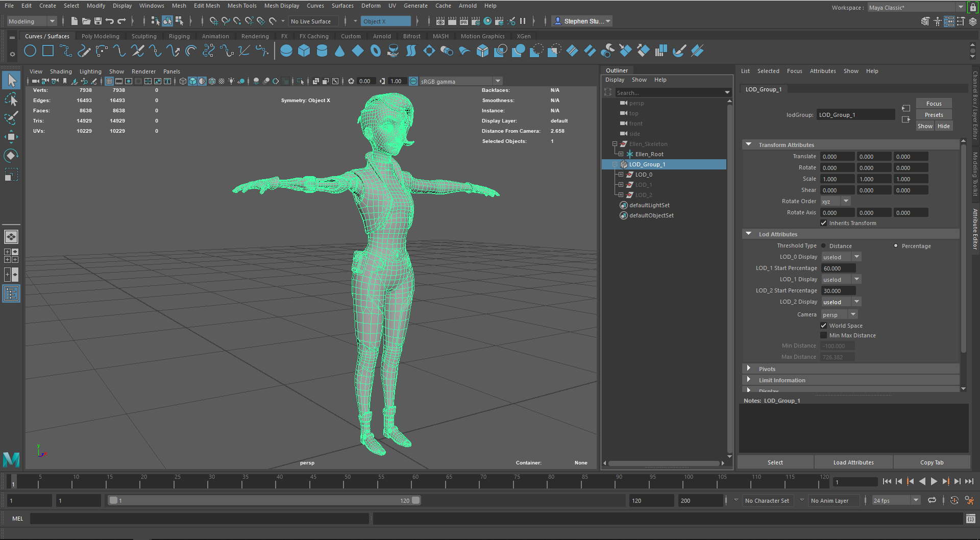Click the Undo icon in status line
The image size is (980, 540).
tap(109, 21)
